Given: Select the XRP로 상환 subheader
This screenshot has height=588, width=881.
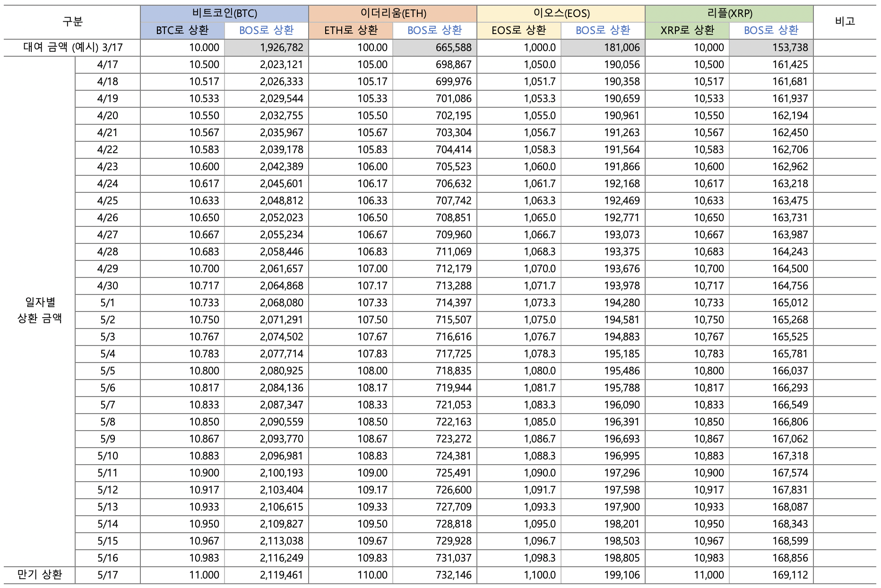Looking at the screenshot, I should click(687, 31).
